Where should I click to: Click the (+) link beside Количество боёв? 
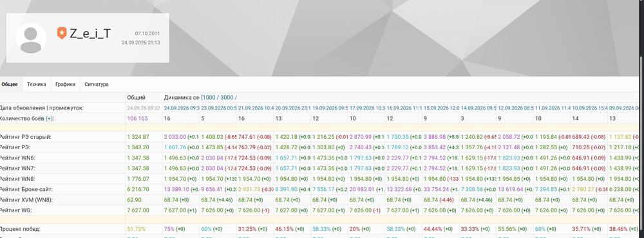[50, 118]
